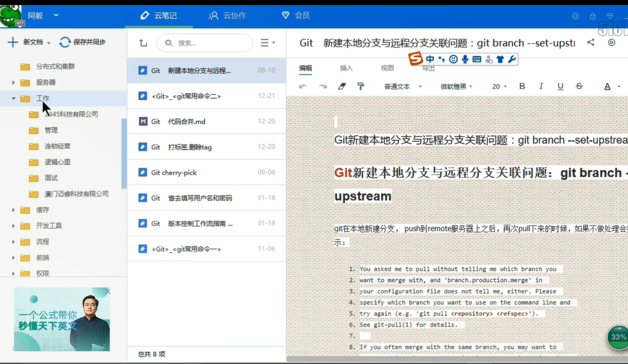Viewport: 628px width, 364px height.
Task: Open the 会员 tab
Action: pyautogui.click(x=296, y=15)
